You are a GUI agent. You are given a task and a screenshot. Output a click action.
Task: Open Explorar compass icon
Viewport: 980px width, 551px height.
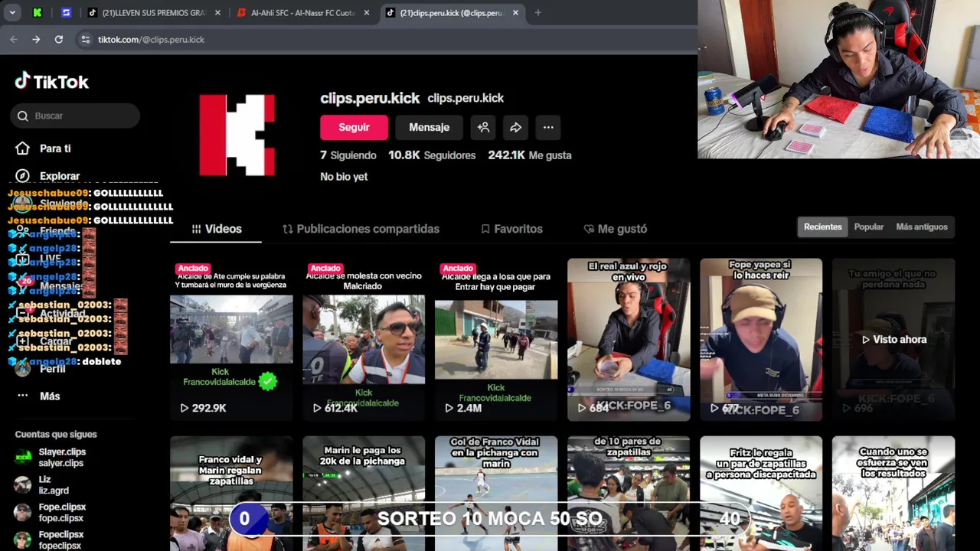[x=23, y=176]
